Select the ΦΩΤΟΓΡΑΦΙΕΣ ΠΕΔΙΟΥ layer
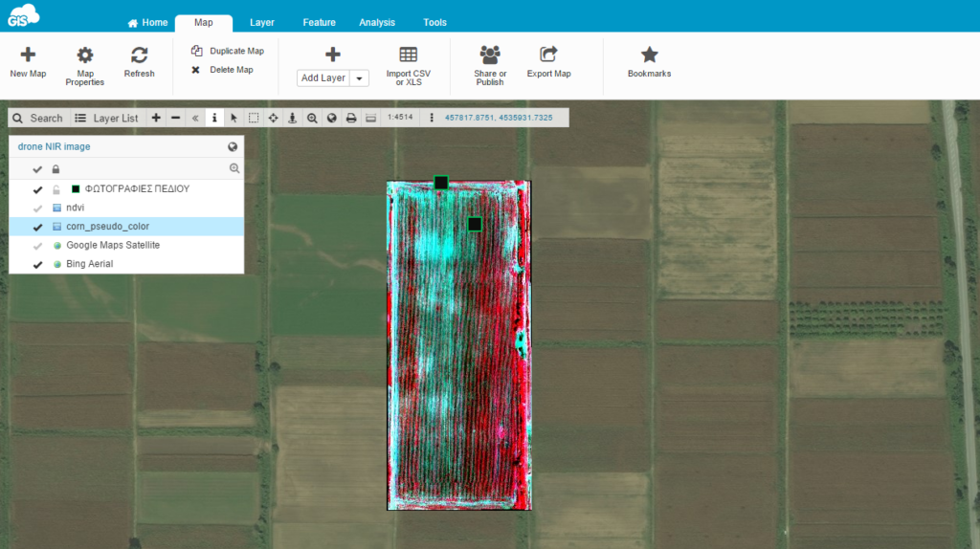 point(137,188)
